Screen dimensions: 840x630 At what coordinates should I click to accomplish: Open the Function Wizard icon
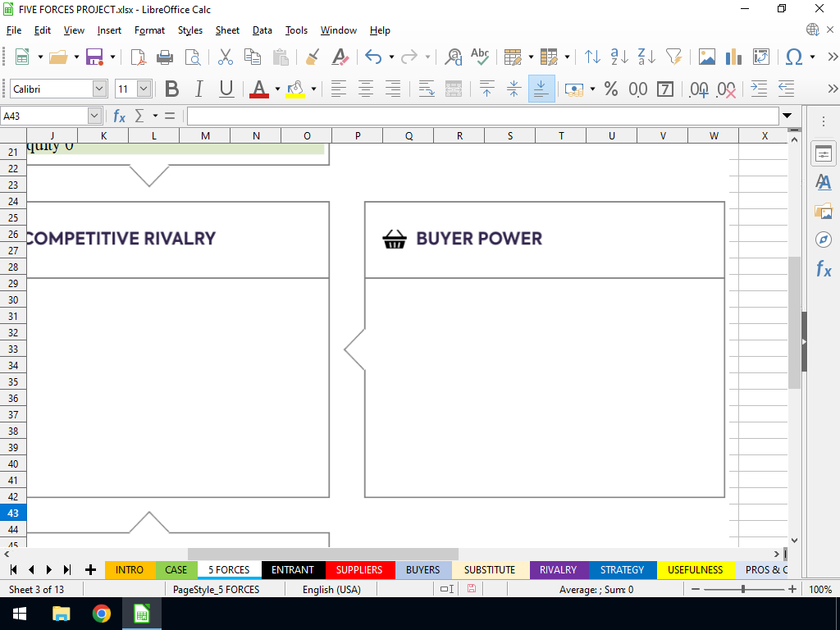[120, 116]
